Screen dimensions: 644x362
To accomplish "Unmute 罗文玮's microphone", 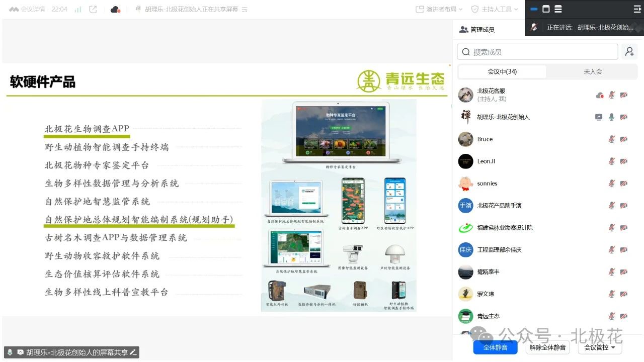I will click(x=612, y=294).
